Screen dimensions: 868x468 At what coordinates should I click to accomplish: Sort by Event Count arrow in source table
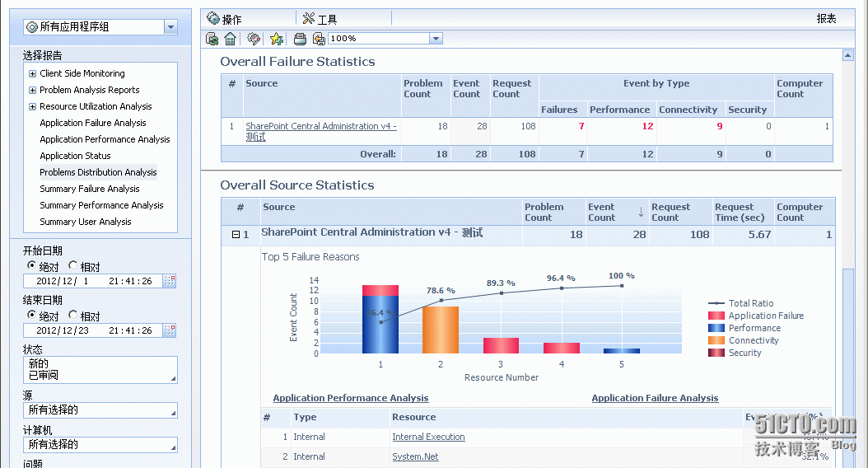click(641, 212)
